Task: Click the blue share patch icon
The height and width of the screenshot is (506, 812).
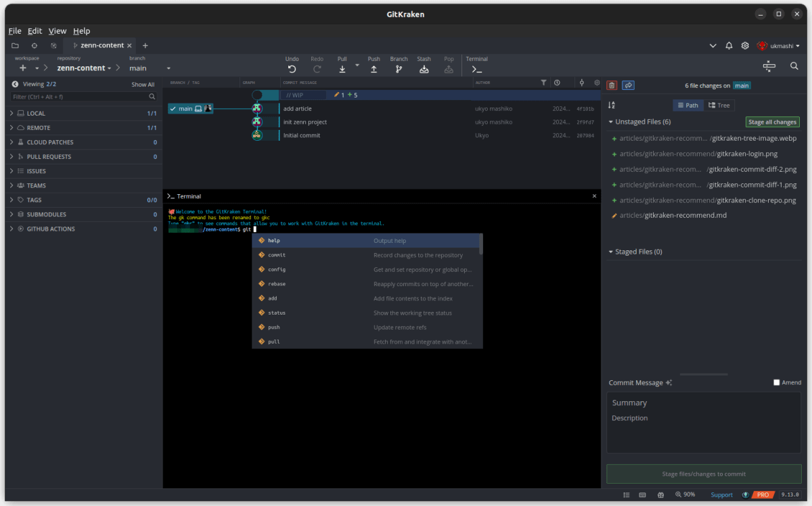Action: click(x=628, y=85)
